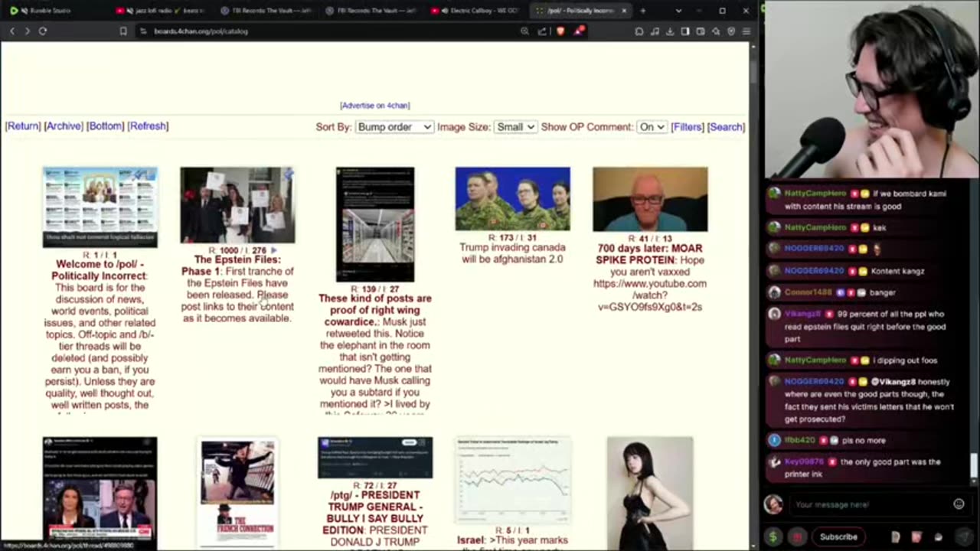Image resolution: width=980 pixels, height=551 pixels.
Task: Expand the tab search chevron in title bar
Action: [x=678, y=11]
